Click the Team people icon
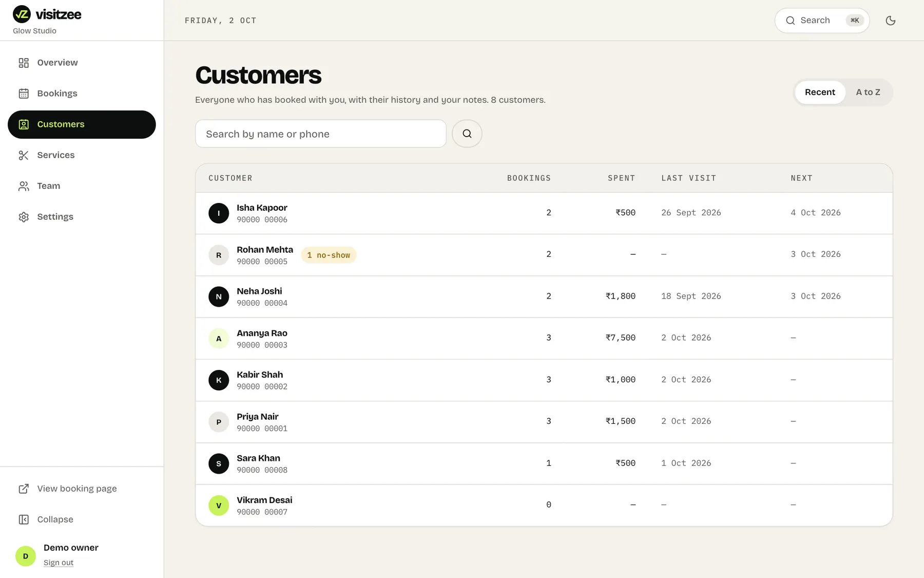 tap(24, 186)
